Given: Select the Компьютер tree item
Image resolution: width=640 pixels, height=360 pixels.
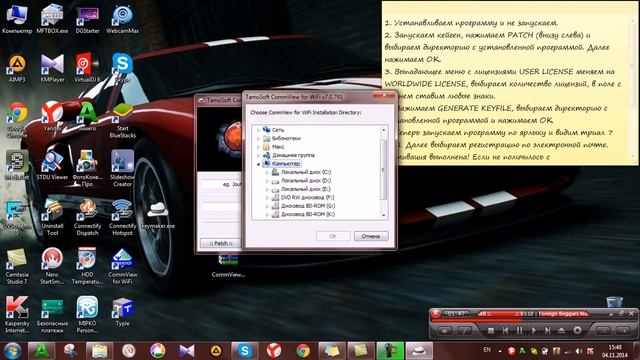Looking at the screenshot, I should (286, 164).
